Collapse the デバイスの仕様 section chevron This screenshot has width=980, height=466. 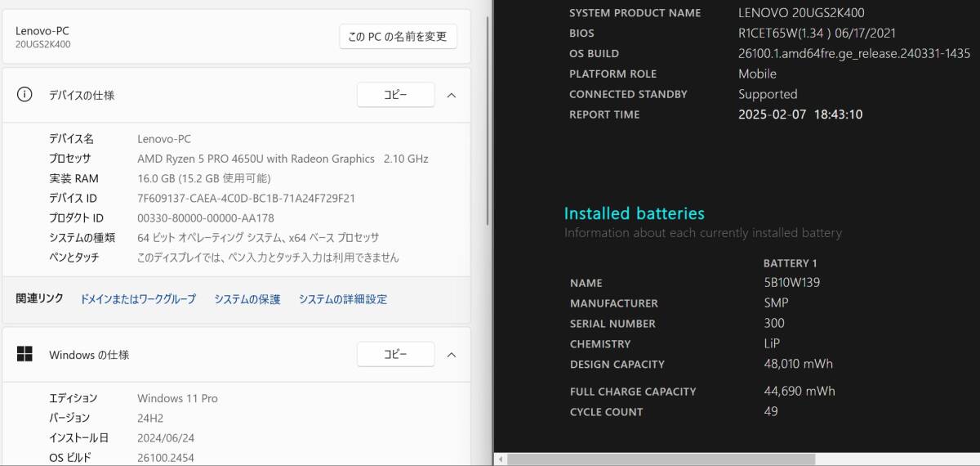[x=452, y=95]
